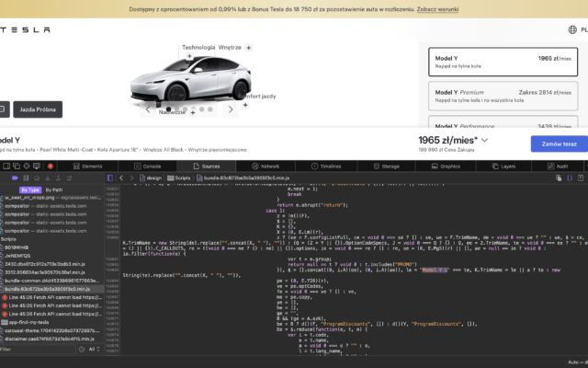Open the Audit tab
588x368 pixels.
pos(558,166)
